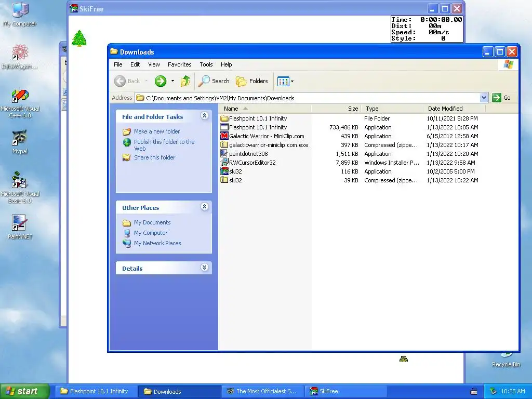Select the RWCursorEditor32 installer icon
This screenshot has height=399, width=532.
(x=224, y=163)
